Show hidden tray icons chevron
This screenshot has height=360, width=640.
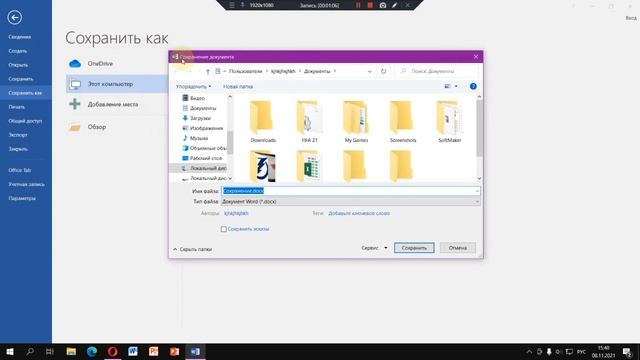(529, 351)
